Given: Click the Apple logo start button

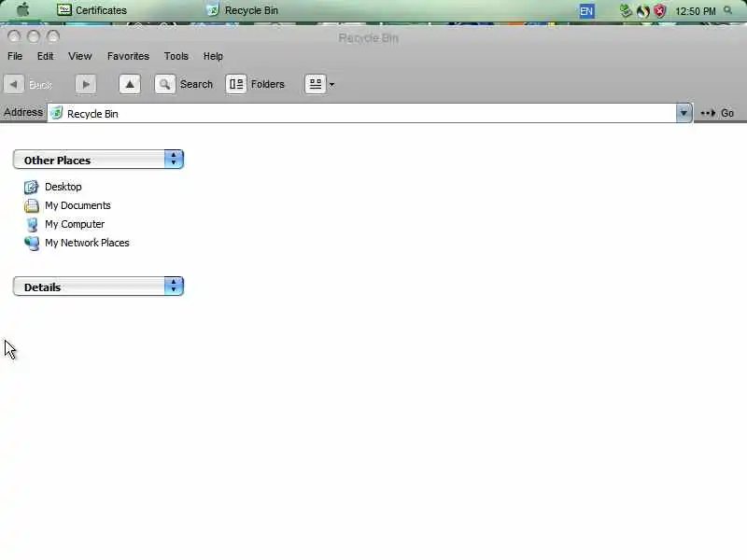Looking at the screenshot, I should [x=22, y=9].
